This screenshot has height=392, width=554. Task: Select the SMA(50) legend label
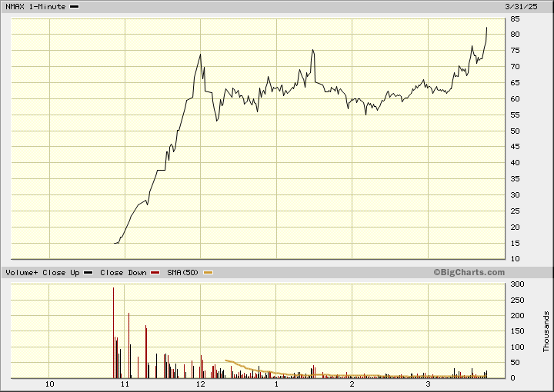(x=183, y=273)
